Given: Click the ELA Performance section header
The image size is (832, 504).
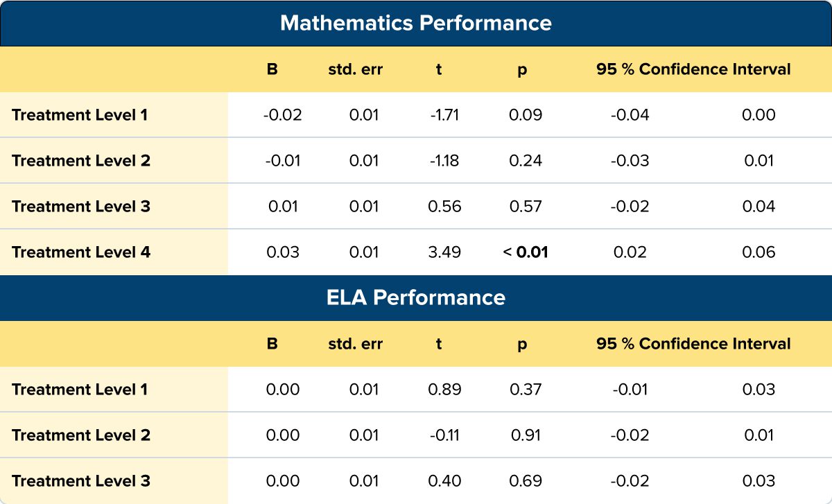Looking at the screenshot, I should click(x=416, y=297).
